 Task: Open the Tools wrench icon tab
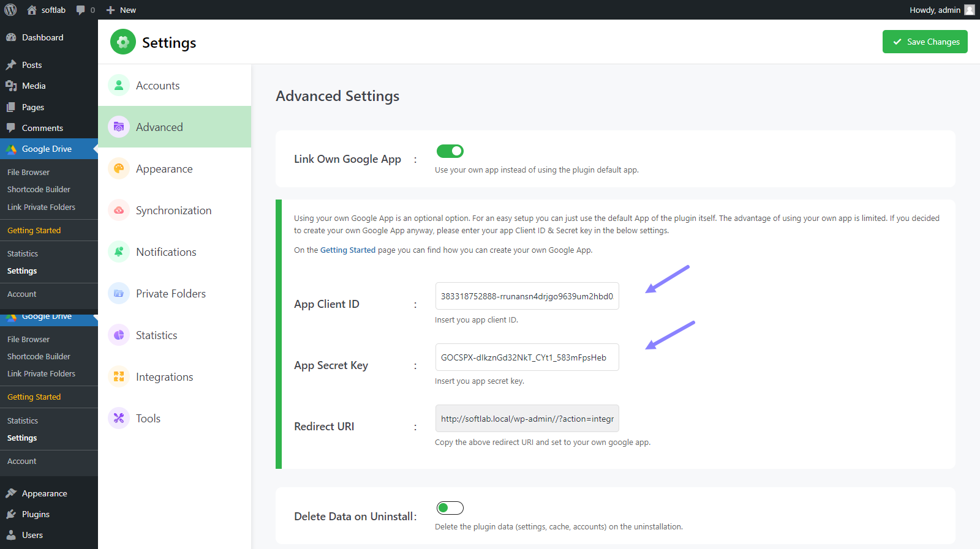click(119, 418)
